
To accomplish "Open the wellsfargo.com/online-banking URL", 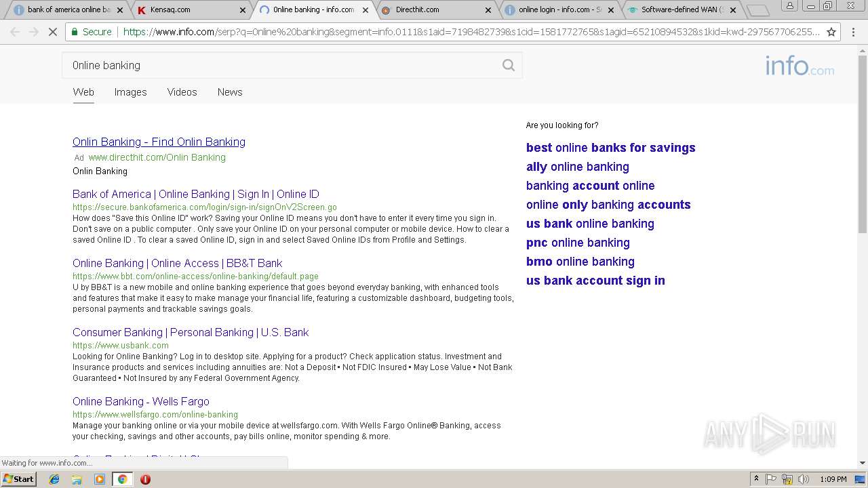I will point(155,415).
